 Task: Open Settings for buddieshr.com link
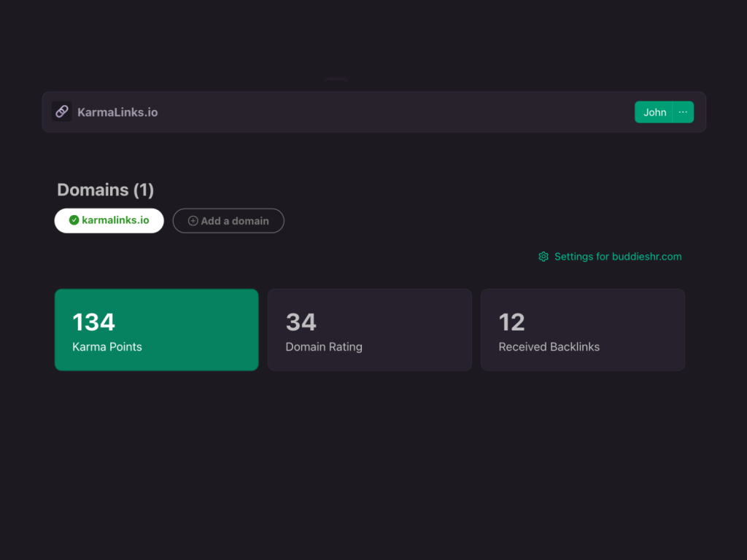tap(617, 257)
